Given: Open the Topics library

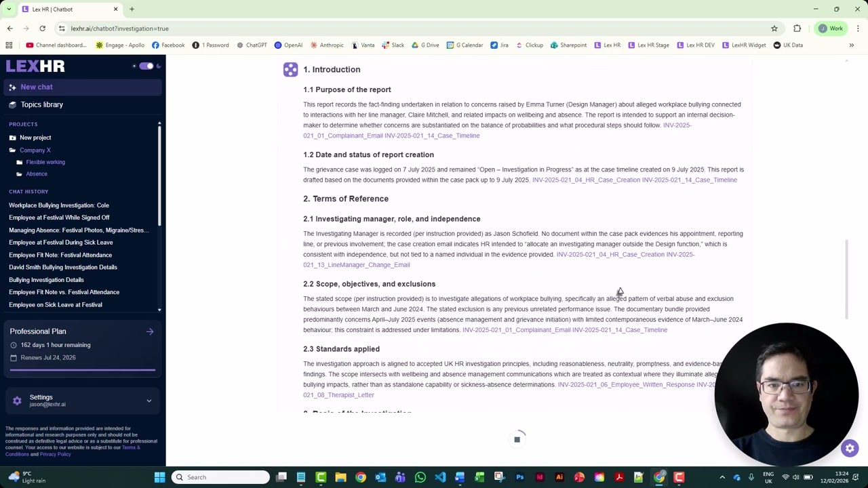Looking at the screenshot, I should [41, 104].
